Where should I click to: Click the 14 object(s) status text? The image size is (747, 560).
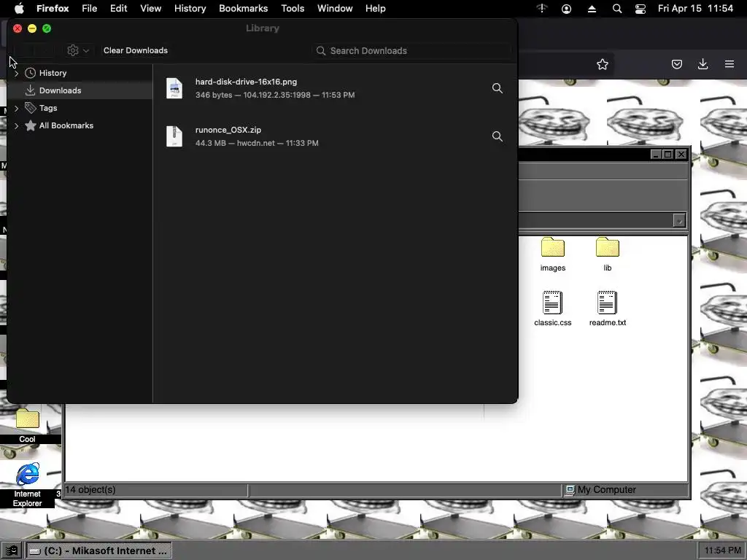click(x=90, y=489)
